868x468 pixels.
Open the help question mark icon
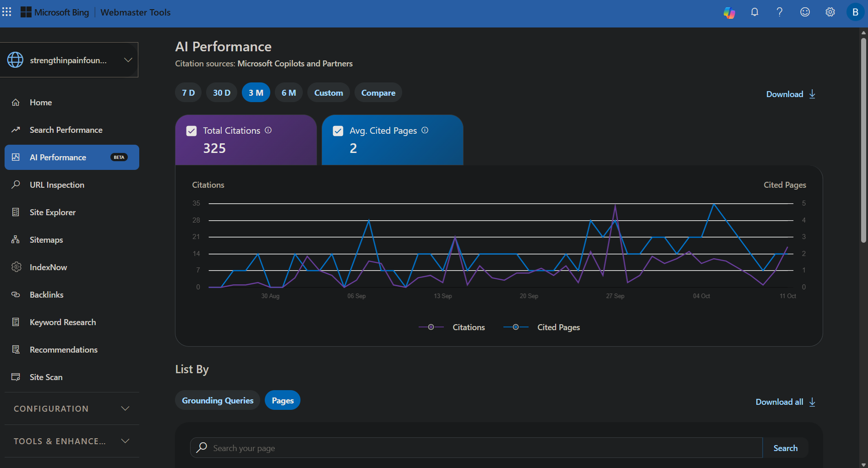pyautogui.click(x=780, y=12)
